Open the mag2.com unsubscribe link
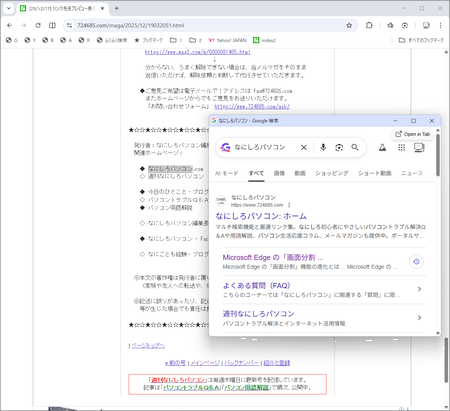The image size is (450, 411). (x=198, y=52)
